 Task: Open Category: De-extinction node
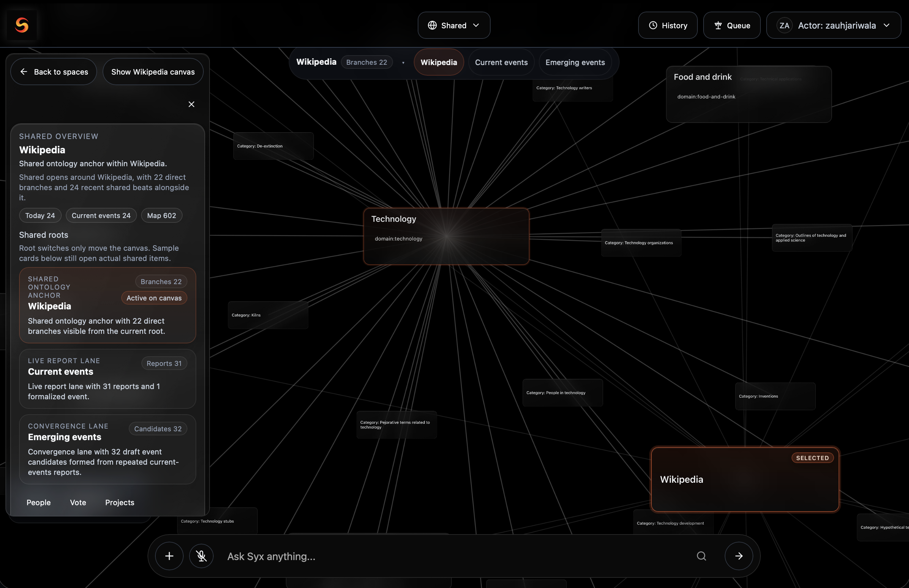click(273, 146)
